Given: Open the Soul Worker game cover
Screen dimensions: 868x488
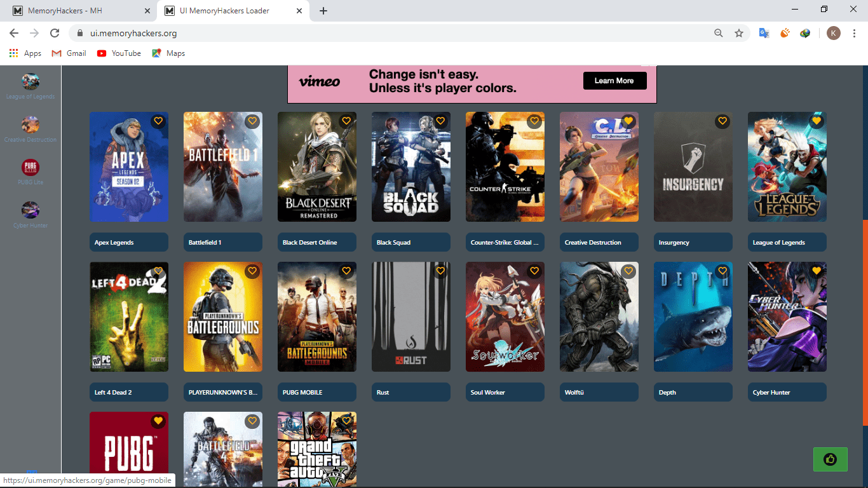Looking at the screenshot, I should (x=505, y=316).
